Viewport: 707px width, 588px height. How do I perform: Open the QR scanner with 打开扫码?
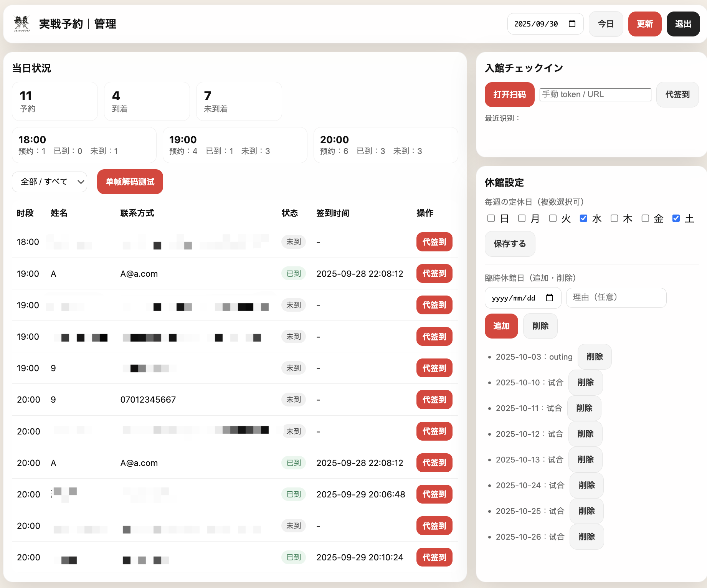click(509, 94)
